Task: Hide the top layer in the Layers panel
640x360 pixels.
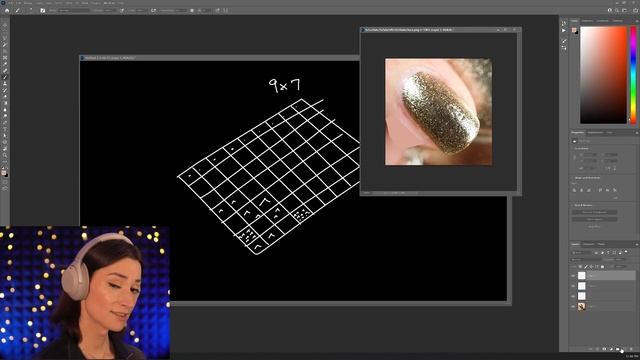Action: click(573, 276)
